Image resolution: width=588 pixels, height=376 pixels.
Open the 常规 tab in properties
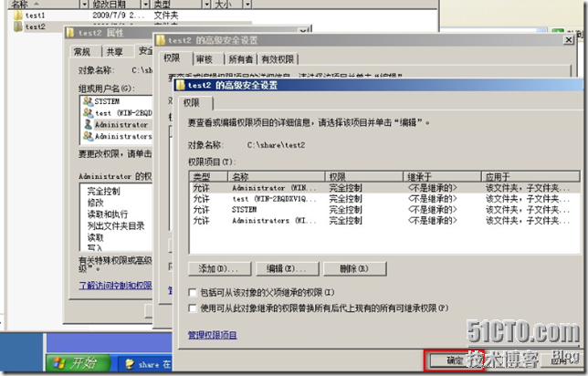82,51
